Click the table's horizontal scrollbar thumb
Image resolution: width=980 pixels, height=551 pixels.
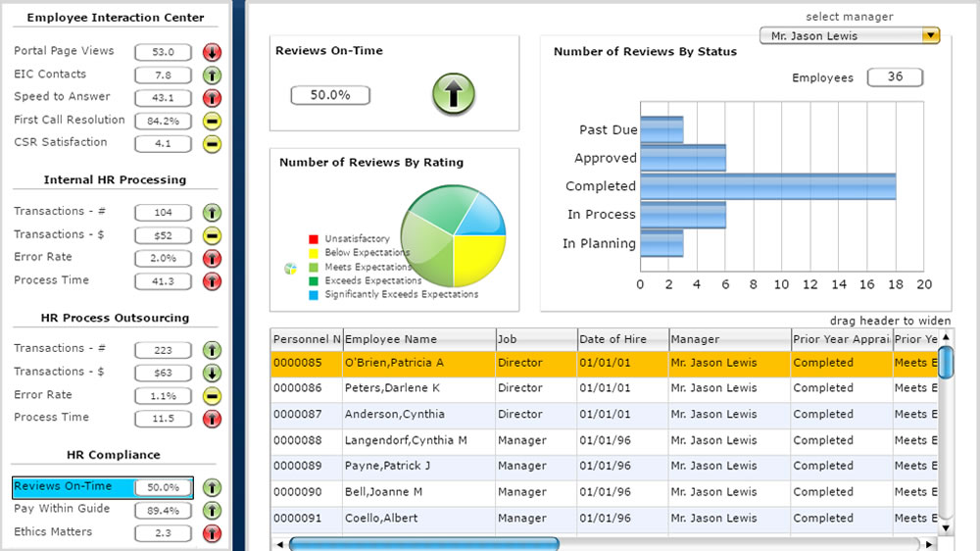tap(423, 543)
